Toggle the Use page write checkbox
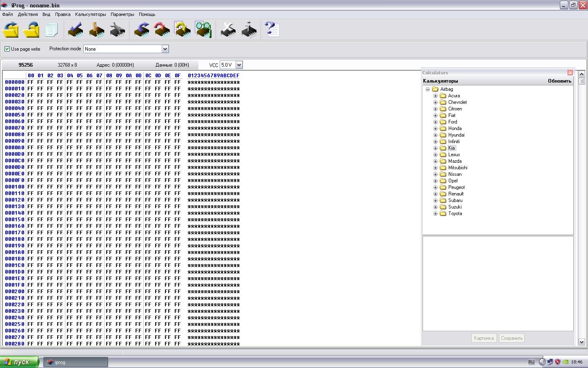The height and width of the screenshot is (368, 588). (x=7, y=49)
